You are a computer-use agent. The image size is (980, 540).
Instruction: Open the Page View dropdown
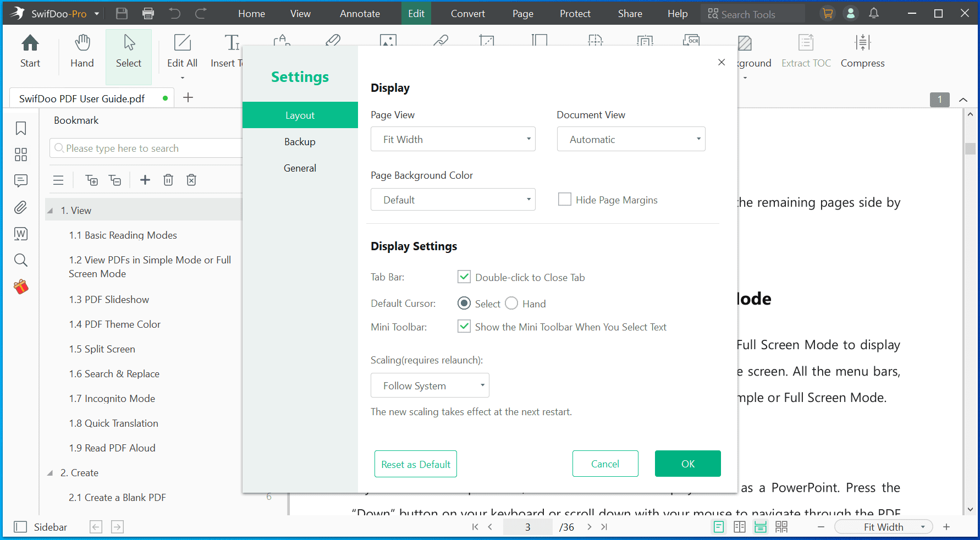(x=453, y=139)
